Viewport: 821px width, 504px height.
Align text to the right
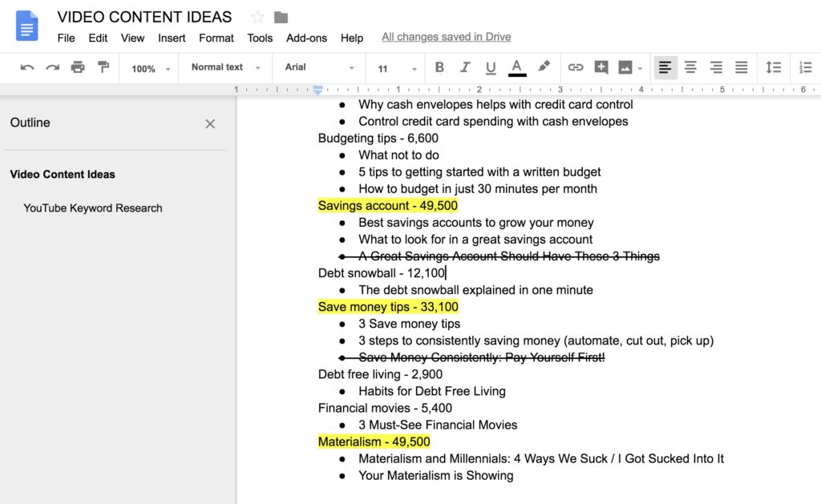716,67
